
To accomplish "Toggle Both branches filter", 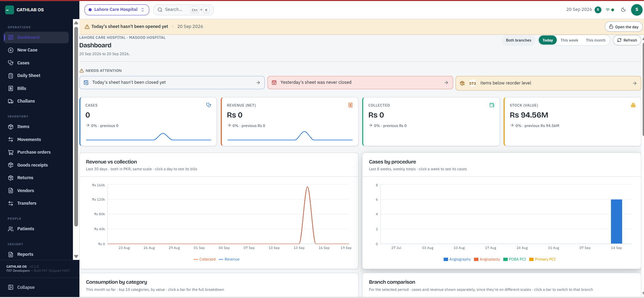I will click(x=518, y=40).
